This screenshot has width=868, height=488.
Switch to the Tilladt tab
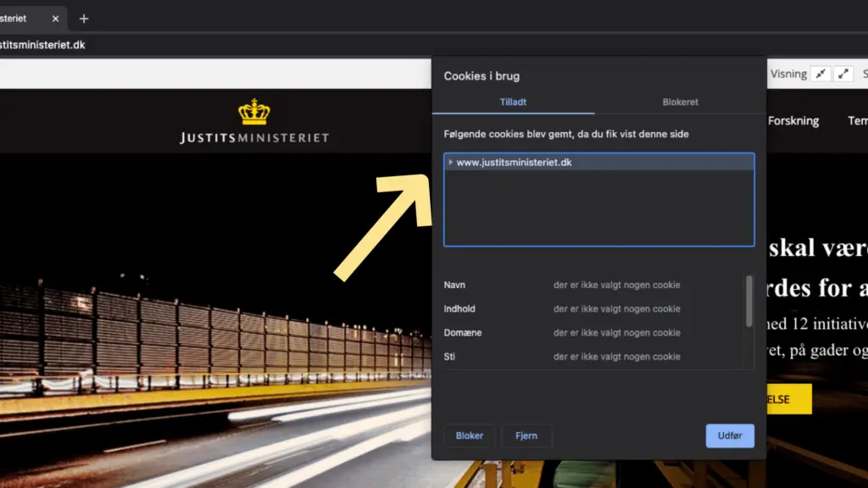click(x=513, y=102)
